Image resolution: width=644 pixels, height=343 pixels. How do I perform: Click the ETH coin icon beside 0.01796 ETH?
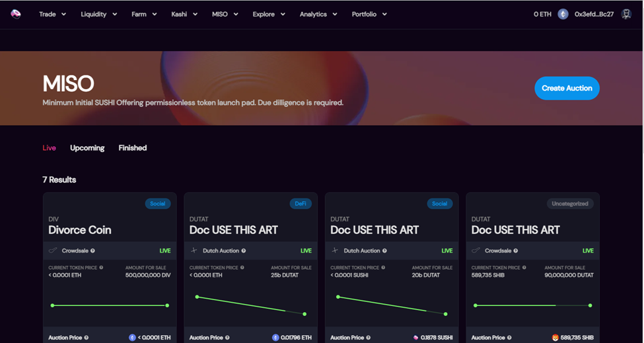275,338
